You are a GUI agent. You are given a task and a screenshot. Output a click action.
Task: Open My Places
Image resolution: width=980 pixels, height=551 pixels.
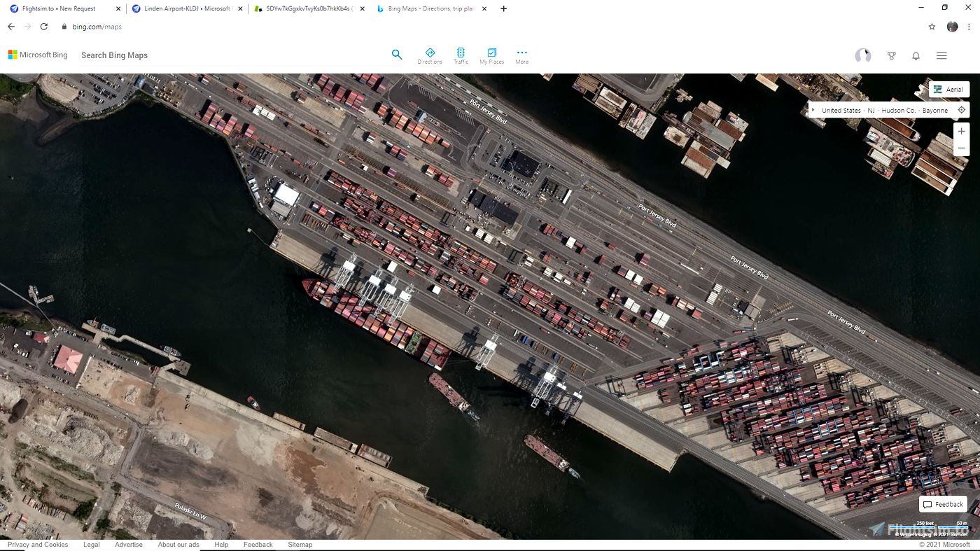(x=491, y=56)
